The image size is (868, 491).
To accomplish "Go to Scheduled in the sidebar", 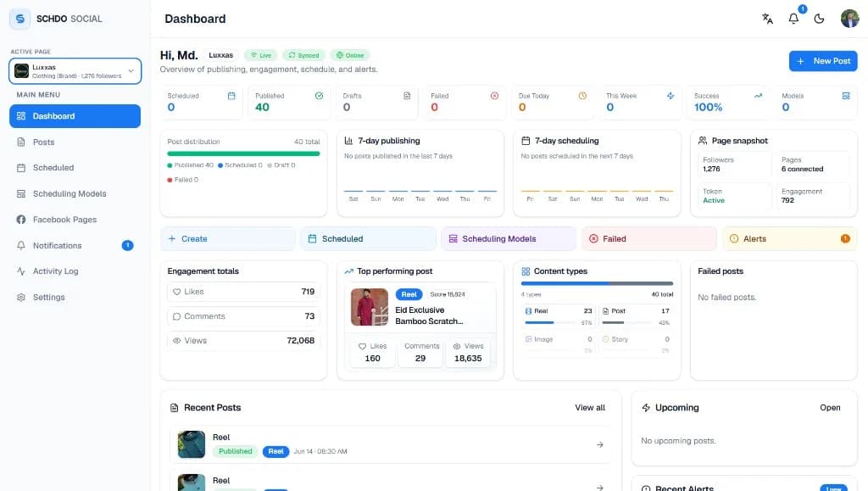I will (75, 168).
